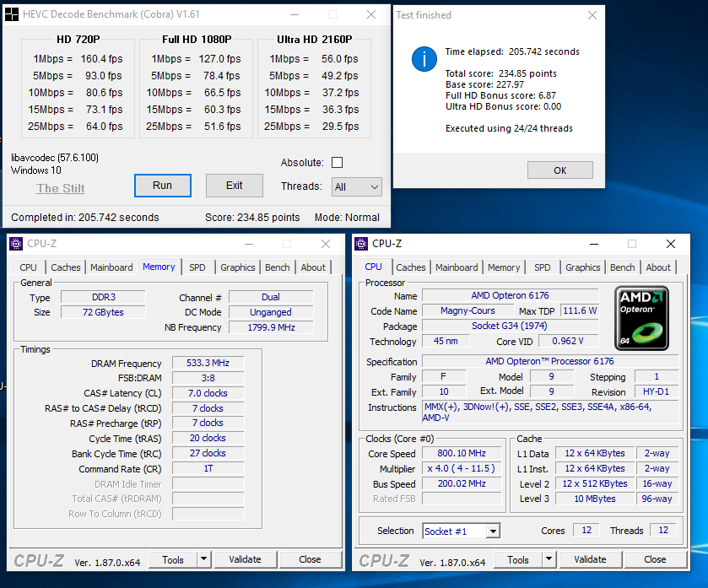Click Validate in right CPU-Z window
708x588 pixels.
[x=590, y=559]
